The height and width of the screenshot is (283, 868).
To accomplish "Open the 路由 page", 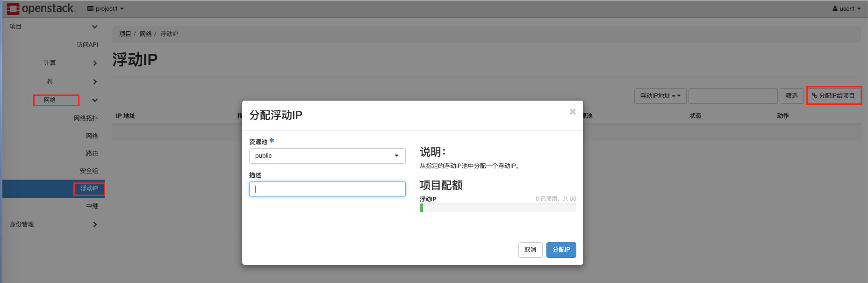I will pos(92,153).
